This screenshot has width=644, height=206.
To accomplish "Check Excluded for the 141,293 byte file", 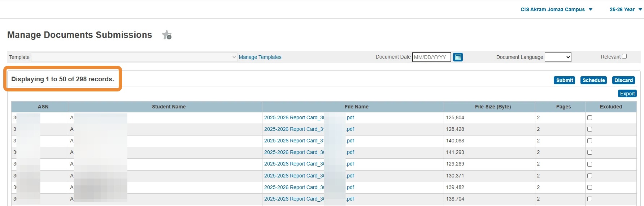I will 589,153.
